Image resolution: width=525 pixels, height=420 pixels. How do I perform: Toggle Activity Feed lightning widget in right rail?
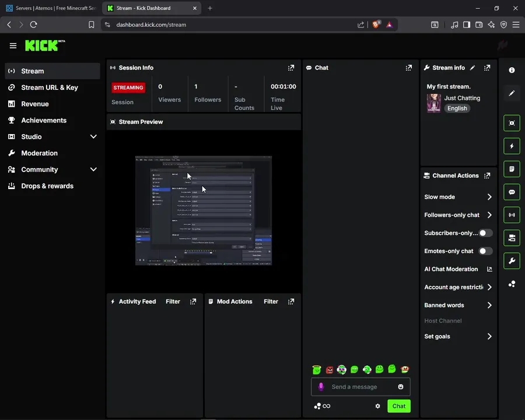pyautogui.click(x=512, y=146)
